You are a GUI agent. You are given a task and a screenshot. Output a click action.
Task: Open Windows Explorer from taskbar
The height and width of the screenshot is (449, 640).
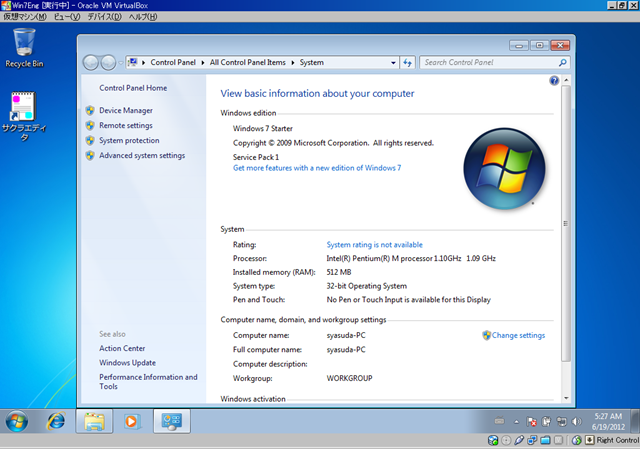(94, 421)
